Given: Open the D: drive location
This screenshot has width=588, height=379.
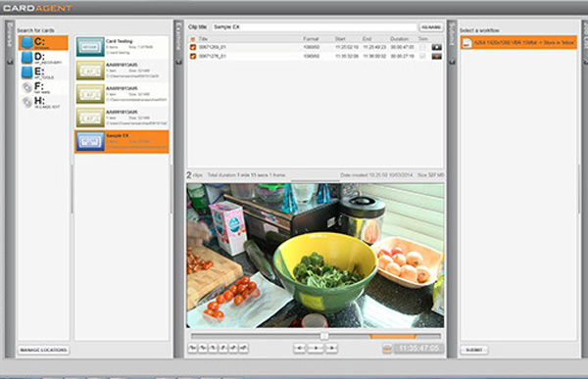Looking at the screenshot, I should pyautogui.click(x=43, y=58).
